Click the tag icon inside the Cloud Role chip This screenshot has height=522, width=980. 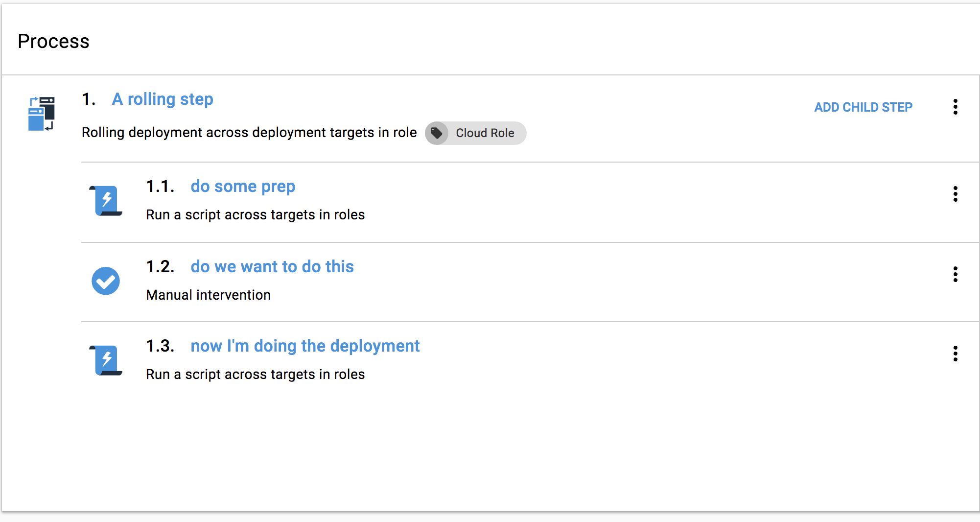tap(437, 133)
